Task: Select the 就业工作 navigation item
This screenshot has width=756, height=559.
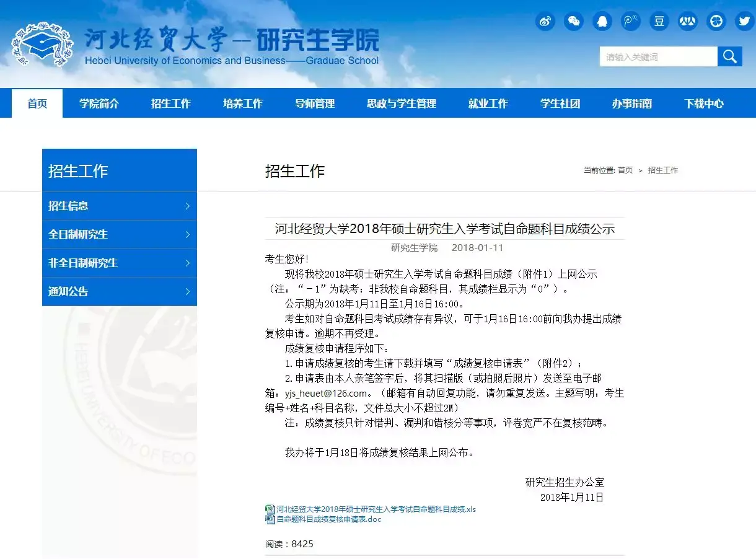Action: (x=489, y=103)
